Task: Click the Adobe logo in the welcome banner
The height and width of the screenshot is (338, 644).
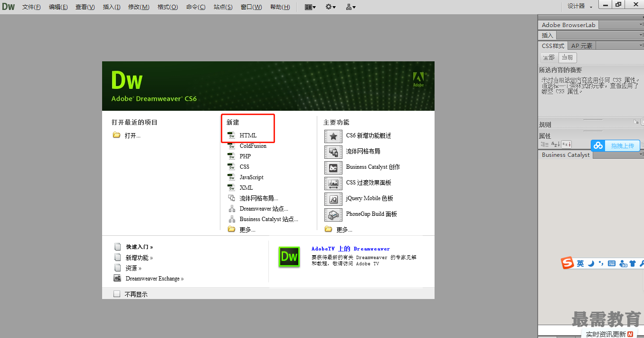Action: (x=418, y=79)
